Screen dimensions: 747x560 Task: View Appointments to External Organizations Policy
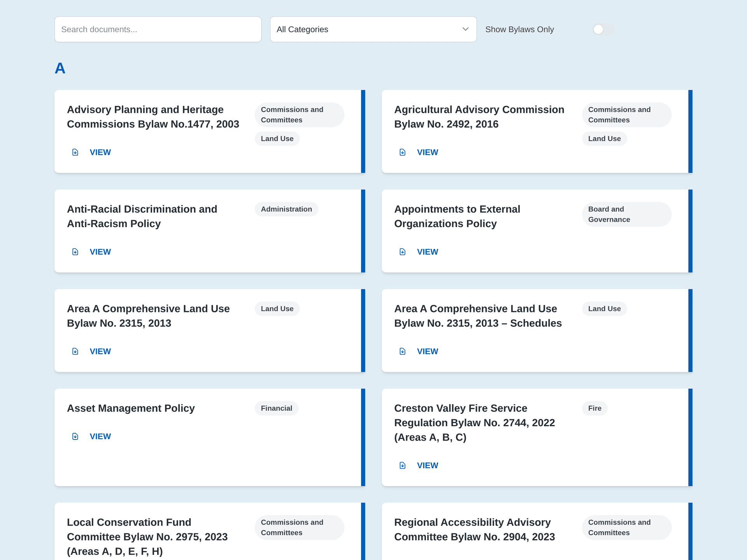427,252
